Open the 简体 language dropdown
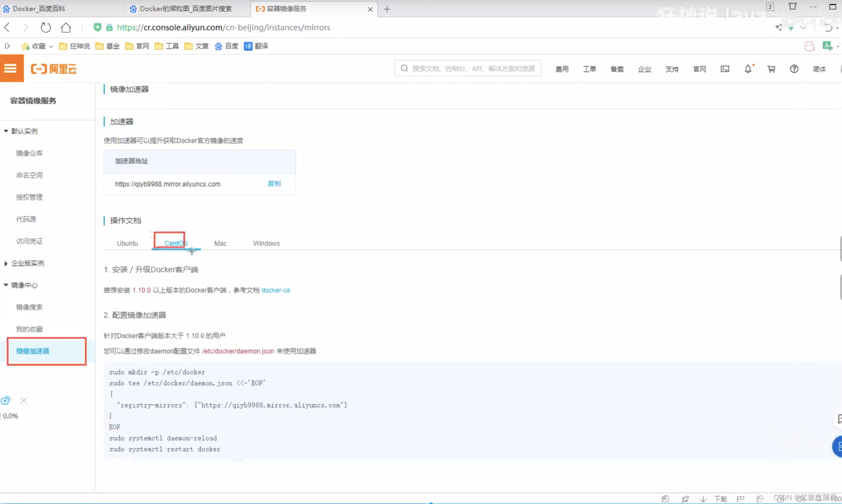The height and width of the screenshot is (504, 842). click(819, 69)
